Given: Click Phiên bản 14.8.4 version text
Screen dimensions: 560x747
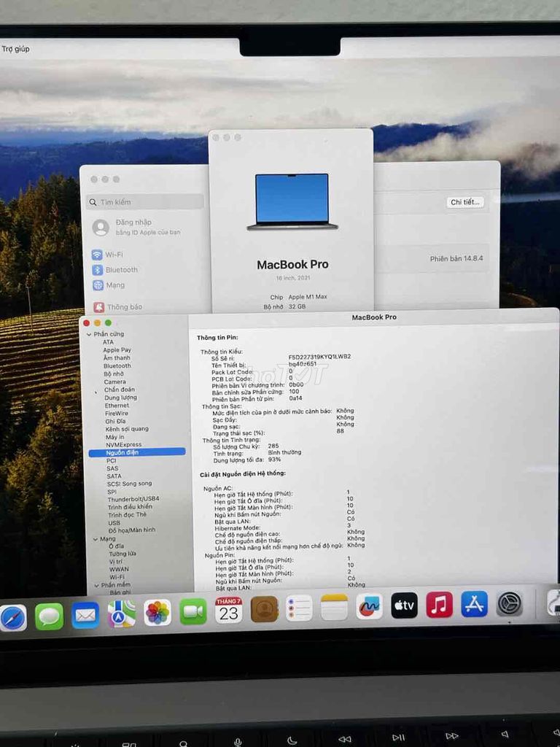Looking at the screenshot, I should click(x=456, y=259).
